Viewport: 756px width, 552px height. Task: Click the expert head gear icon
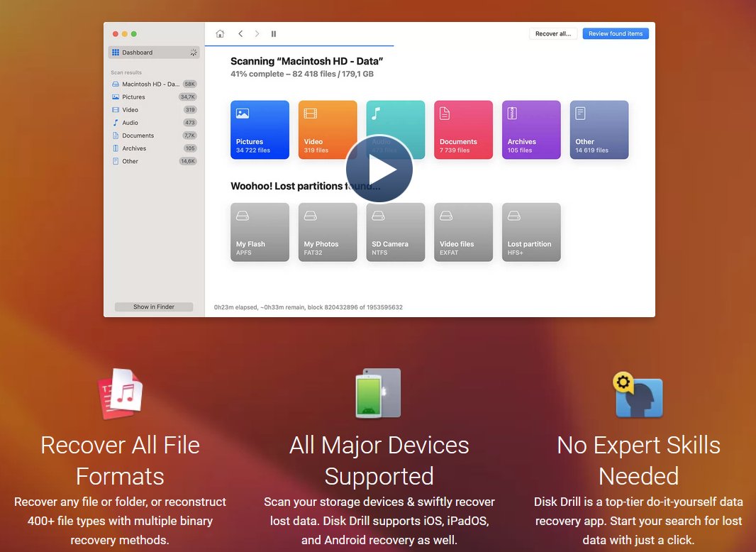coord(638,394)
